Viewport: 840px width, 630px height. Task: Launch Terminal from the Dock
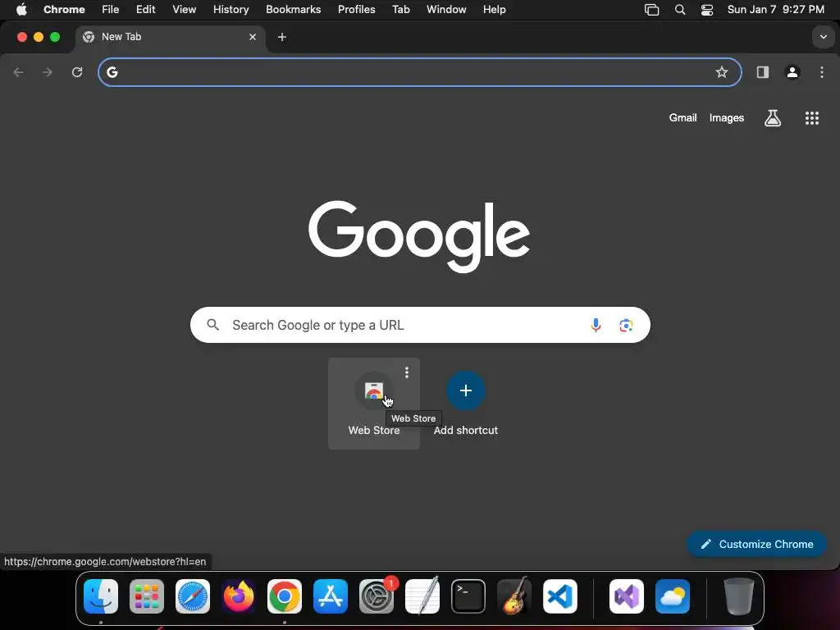pyautogui.click(x=468, y=596)
